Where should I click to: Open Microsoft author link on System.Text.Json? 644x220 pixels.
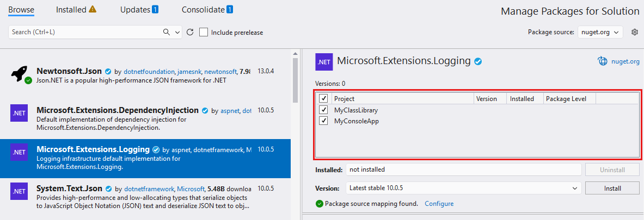click(x=191, y=189)
